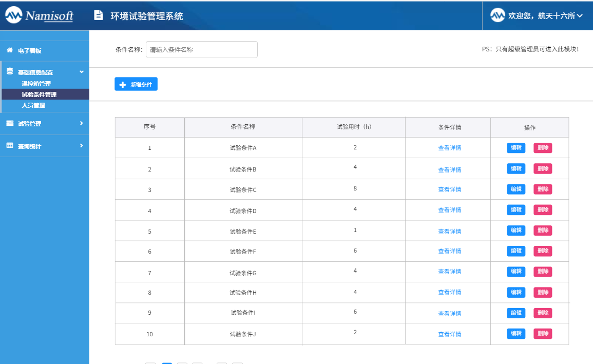Screen dimensions: 593x364
Task: View details link for 试验条件J
Action: click(450, 334)
